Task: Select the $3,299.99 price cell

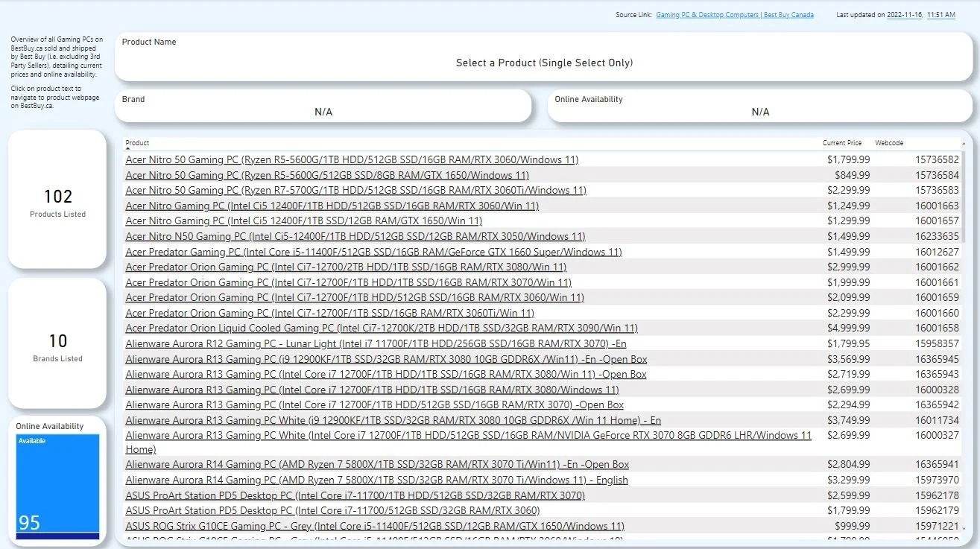Action: point(848,480)
